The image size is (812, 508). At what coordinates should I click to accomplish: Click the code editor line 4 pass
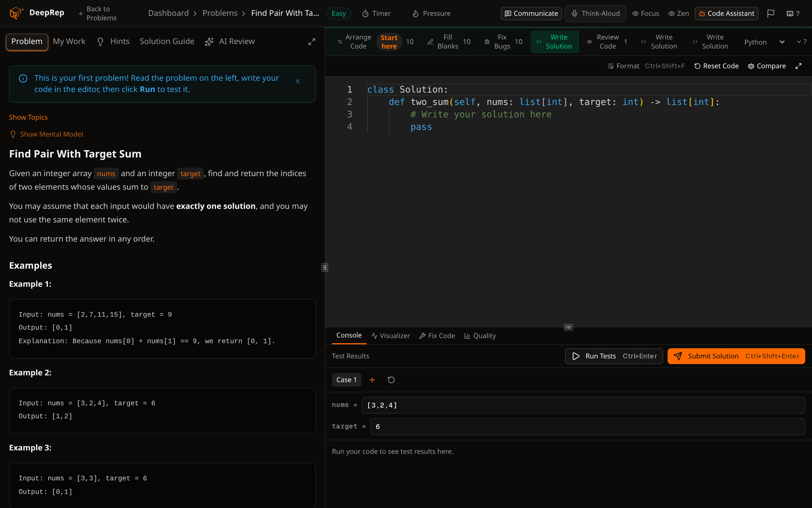coord(421,127)
